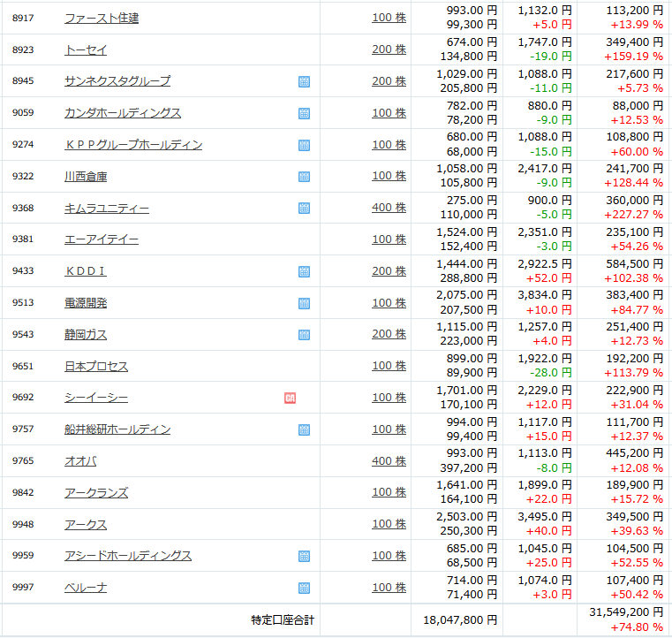This screenshot has width=672, height=638.
Task: Click 200 株 link for 静岡ガス
Action: [x=389, y=334]
